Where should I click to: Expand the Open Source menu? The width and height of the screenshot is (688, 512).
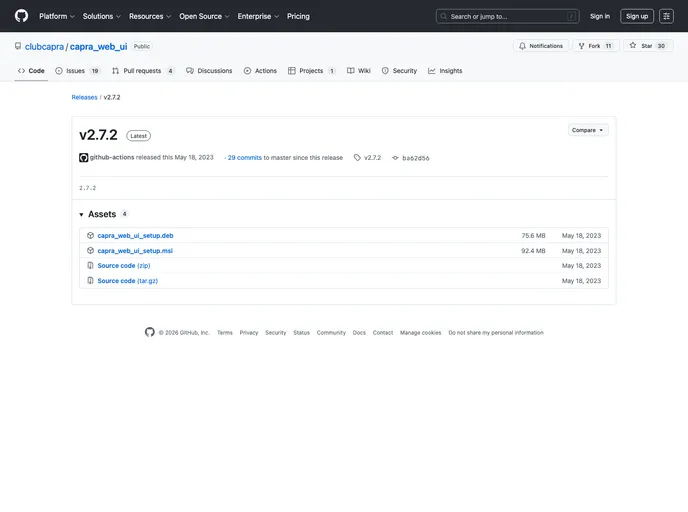coord(204,16)
